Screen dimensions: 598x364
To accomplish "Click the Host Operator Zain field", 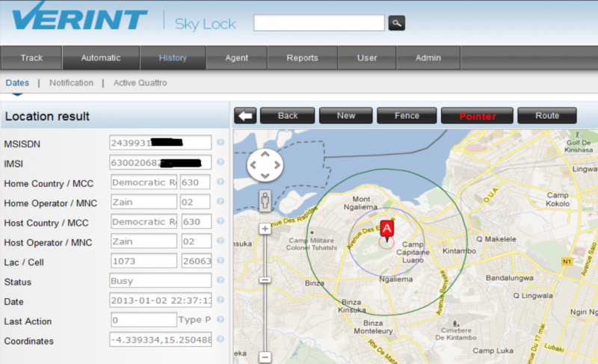I will coord(144,241).
